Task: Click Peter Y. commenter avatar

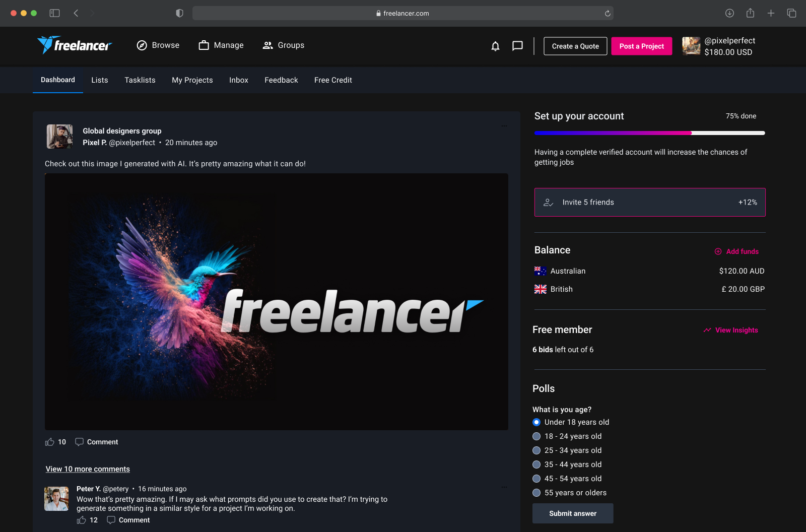Action: [56, 499]
